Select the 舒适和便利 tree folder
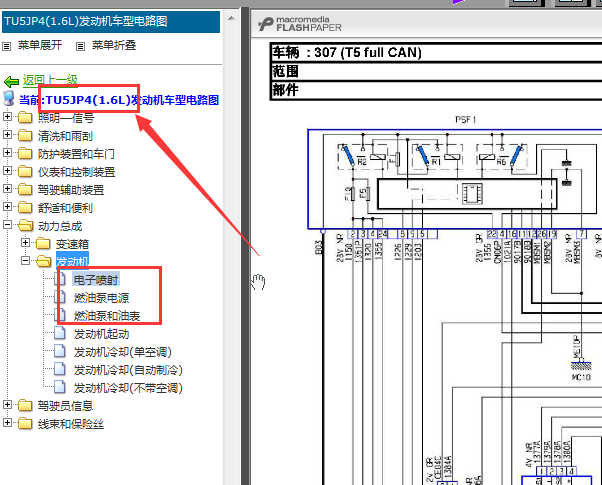 point(65,208)
